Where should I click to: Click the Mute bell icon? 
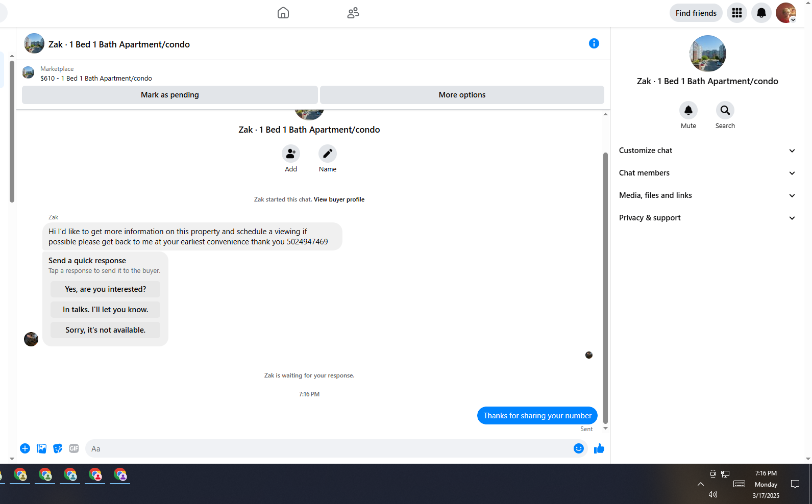[x=688, y=110]
